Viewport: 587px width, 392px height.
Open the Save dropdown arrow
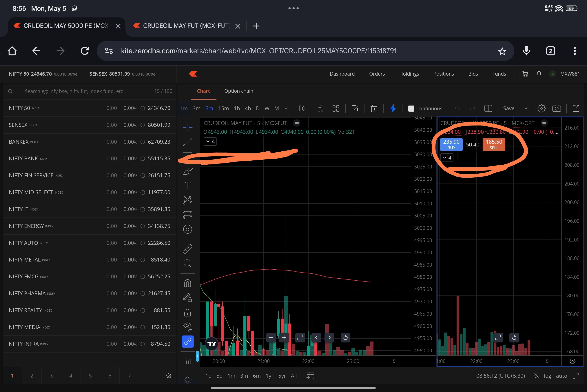[526, 108]
